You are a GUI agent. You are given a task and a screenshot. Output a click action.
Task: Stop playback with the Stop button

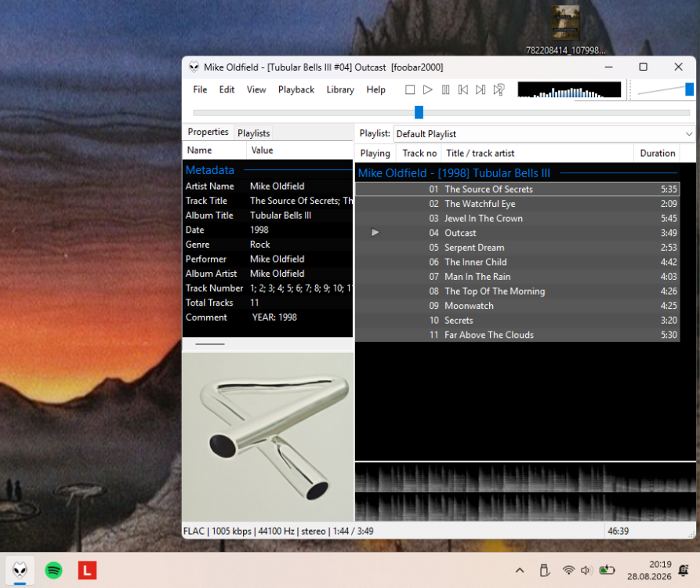click(x=409, y=89)
